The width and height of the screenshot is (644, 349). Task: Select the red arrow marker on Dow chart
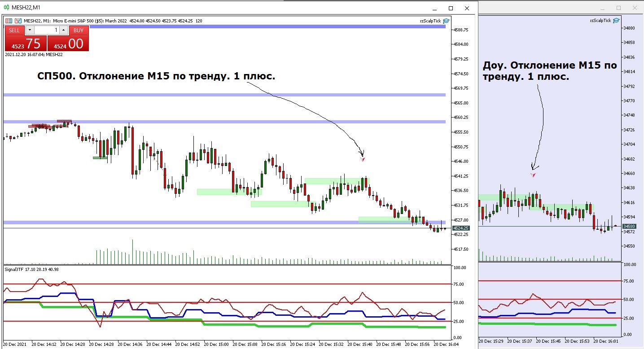tap(533, 174)
